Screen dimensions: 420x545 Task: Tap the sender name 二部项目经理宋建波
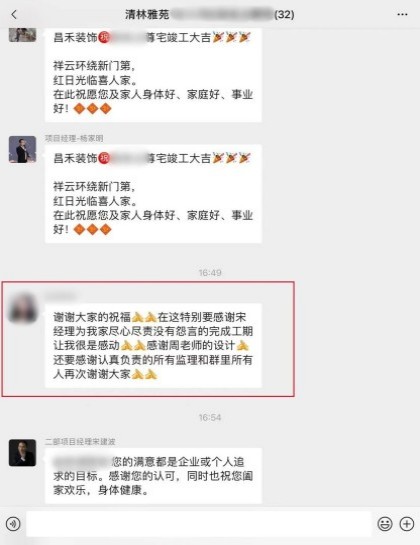point(80,441)
